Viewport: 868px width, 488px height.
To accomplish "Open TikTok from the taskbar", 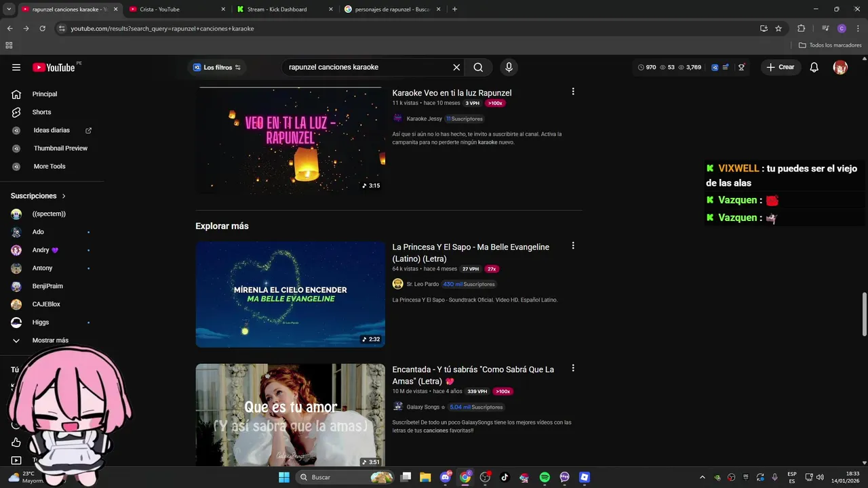I will (x=505, y=477).
